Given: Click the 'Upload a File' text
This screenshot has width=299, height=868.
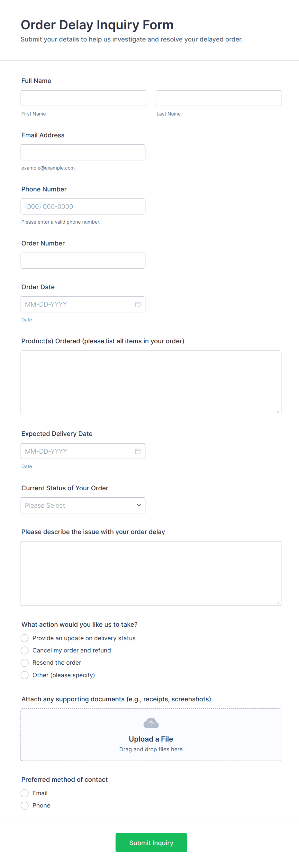Looking at the screenshot, I should (x=151, y=739).
